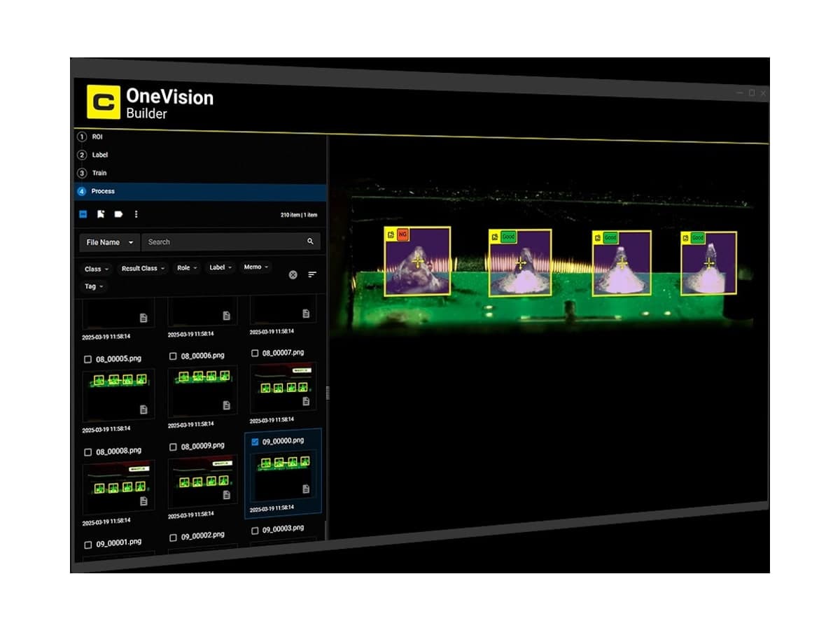Expand the Label filter dropdown
This screenshot has height=630, width=840.
pos(221,267)
